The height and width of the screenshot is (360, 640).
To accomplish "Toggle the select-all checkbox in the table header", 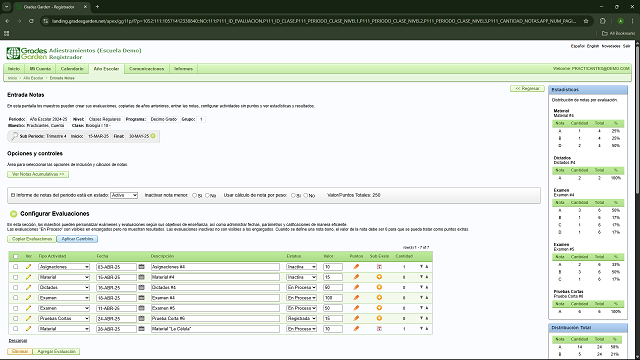I will (16, 256).
